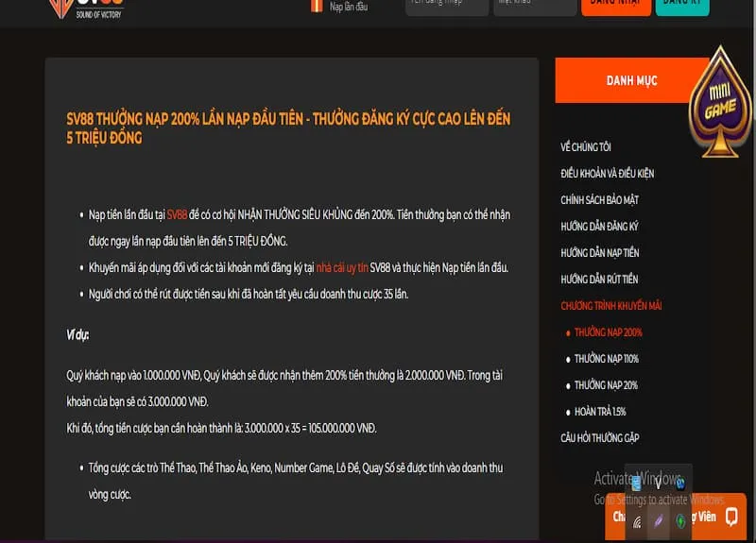Screen dimensions: 756x543
Task: Click the purple feather tray icon
Action: coord(659,521)
